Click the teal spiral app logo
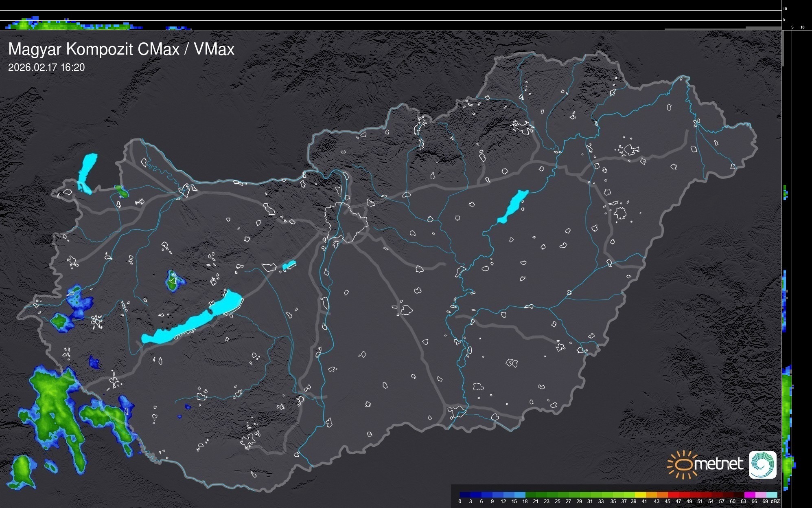This screenshot has height=508, width=812. pyautogui.click(x=762, y=464)
